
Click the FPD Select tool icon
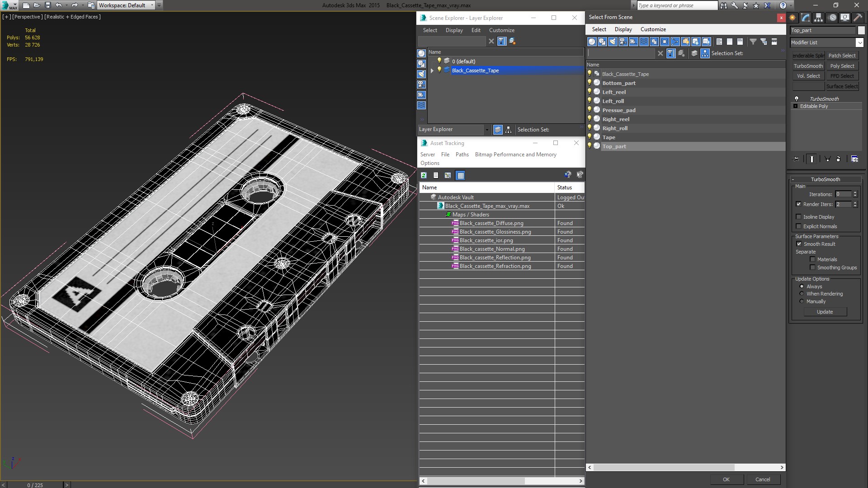[842, 75]
